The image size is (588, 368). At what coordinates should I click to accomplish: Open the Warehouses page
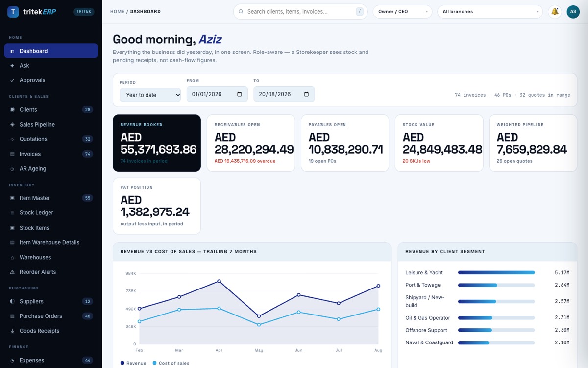tap(51, 258)
